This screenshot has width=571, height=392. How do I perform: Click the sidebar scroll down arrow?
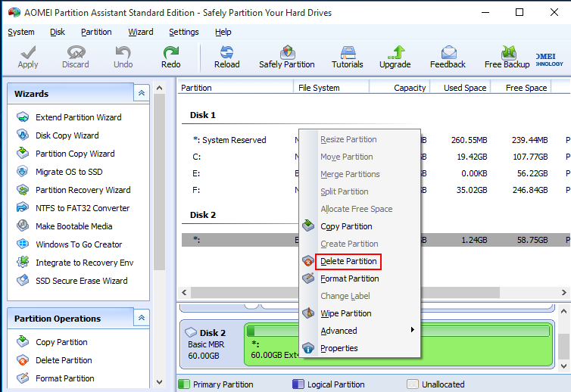tap(159, 382)
